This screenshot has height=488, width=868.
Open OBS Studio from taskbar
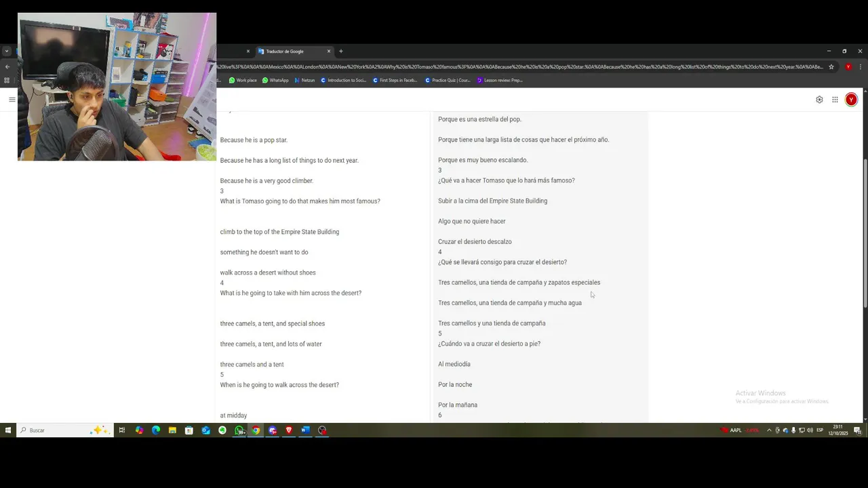pos(322,430)
